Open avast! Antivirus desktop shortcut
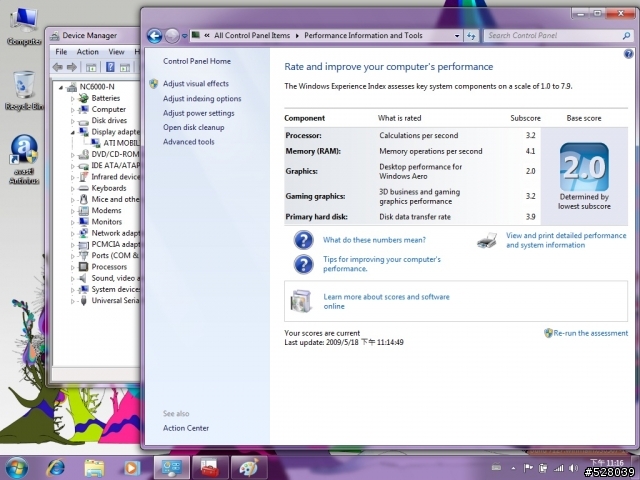Image resolution: width=640 pixels, height=480 pixels. click(x=24, y=160)
